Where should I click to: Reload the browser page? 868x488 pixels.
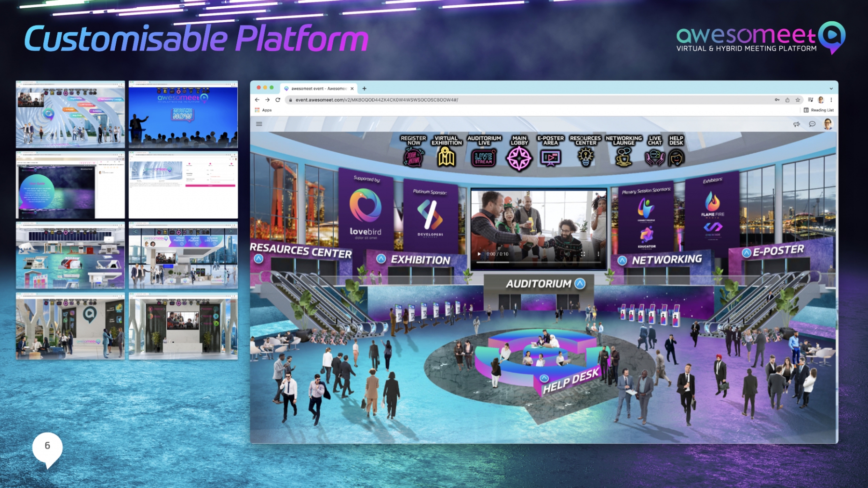(x=278, y=100)
